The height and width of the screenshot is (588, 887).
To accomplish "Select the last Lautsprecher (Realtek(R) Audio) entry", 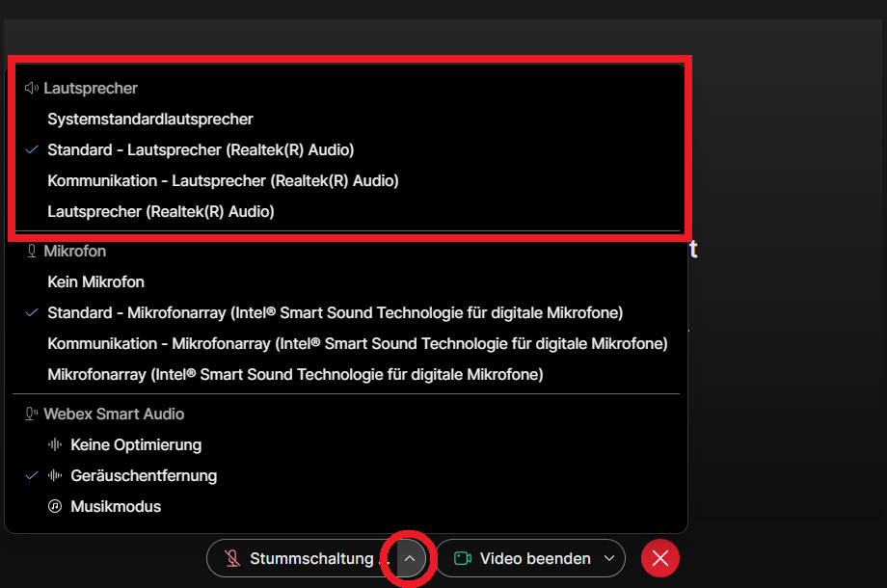I will click(x=161, y=211).
